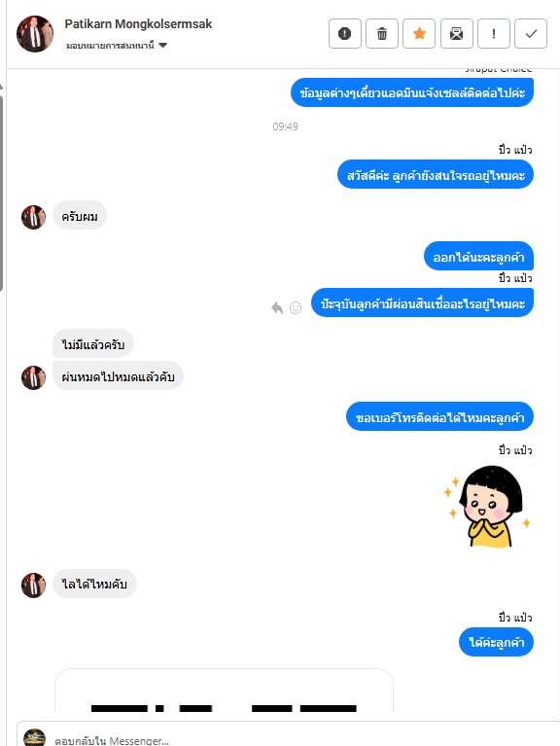Image resolution: width=560 pixels, height=746 pixels.
Task: Select the ขอเบอร์โทรติดต่อได้ไหมคะลูกค้า message bubble
Action: (x=439, y=417)
